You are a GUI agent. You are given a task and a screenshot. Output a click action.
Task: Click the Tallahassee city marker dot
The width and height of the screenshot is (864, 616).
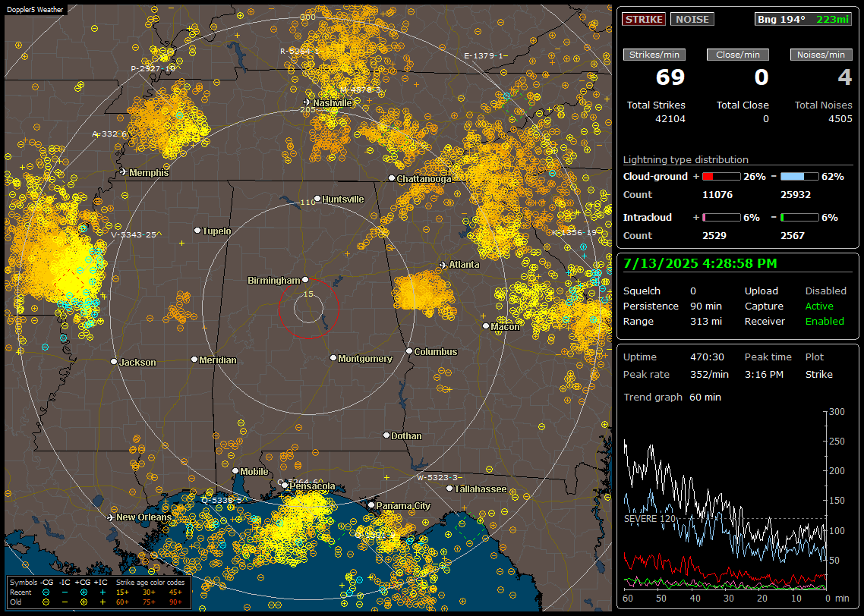point(449,489)
